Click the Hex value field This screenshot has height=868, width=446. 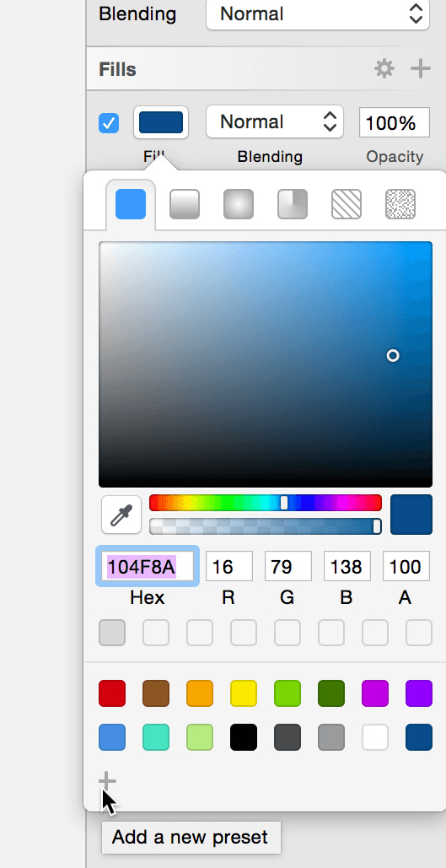point(148,566)
